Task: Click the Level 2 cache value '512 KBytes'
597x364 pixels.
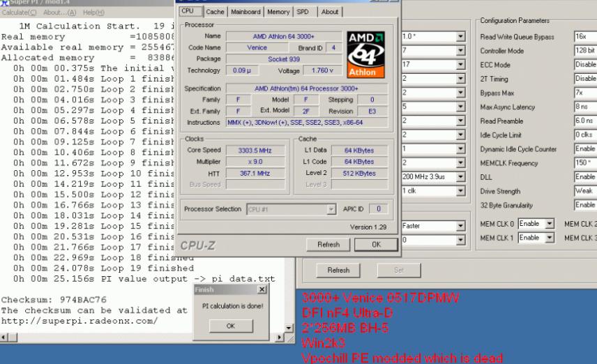Action: (x=359, y=173)
